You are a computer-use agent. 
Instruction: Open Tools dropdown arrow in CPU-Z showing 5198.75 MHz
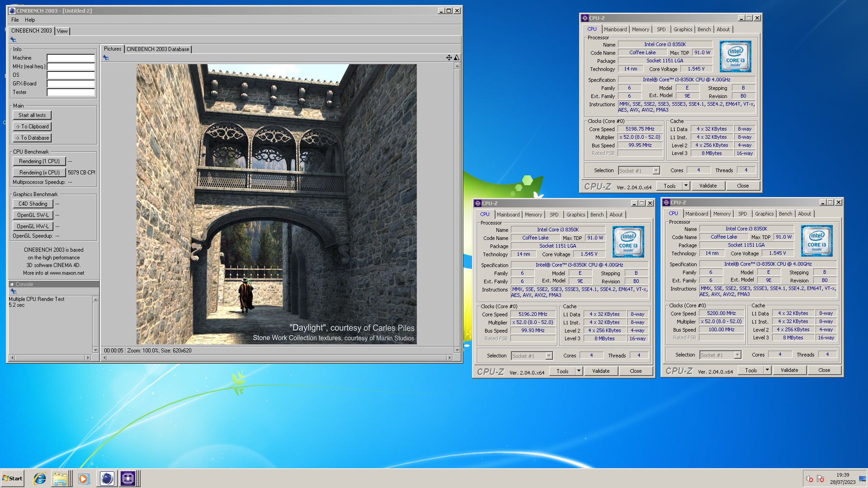(686, 186)
